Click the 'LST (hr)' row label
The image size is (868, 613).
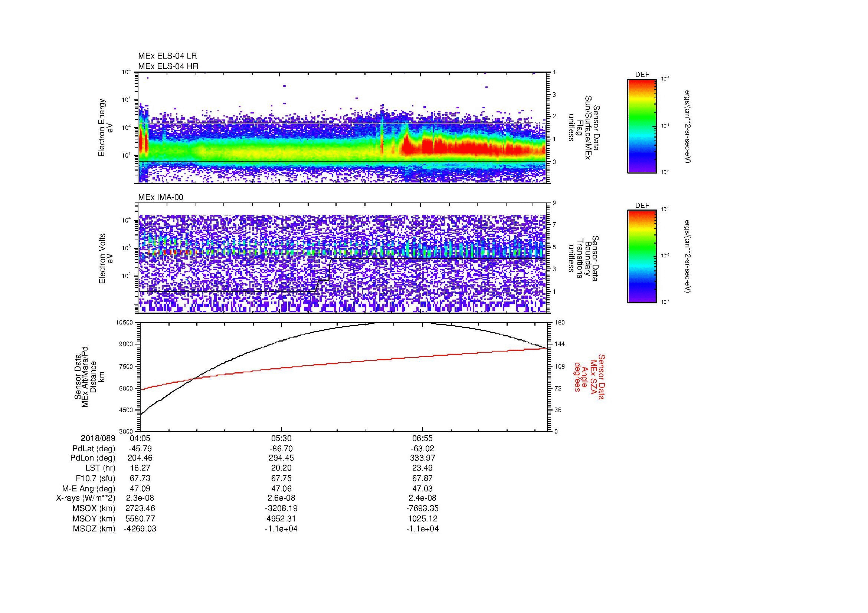point(100,468)
